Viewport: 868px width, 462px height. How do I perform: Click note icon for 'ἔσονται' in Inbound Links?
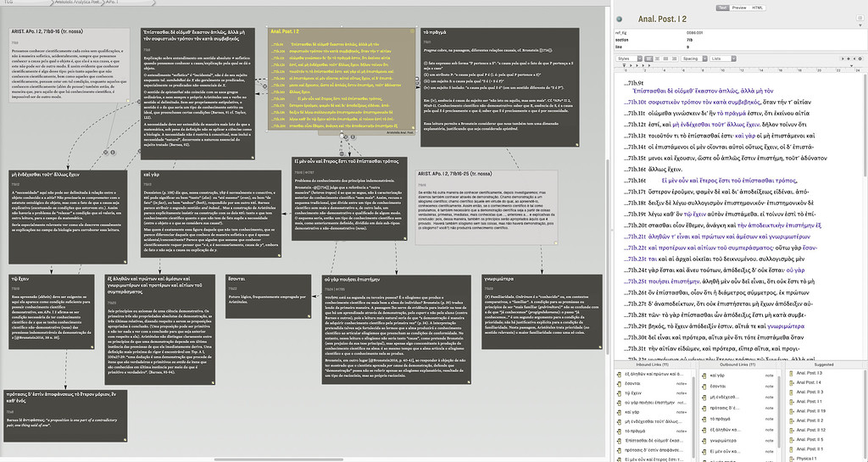click(619, 383)
